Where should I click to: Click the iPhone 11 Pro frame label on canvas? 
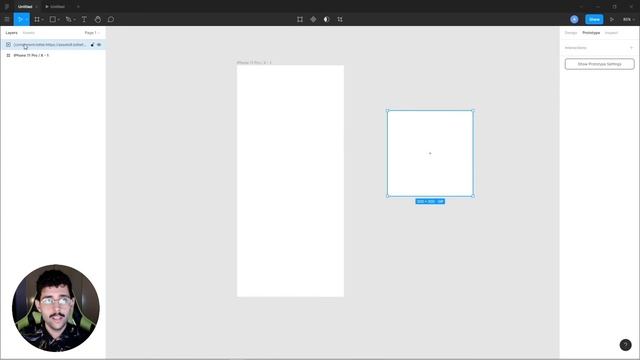coord(254,62)
